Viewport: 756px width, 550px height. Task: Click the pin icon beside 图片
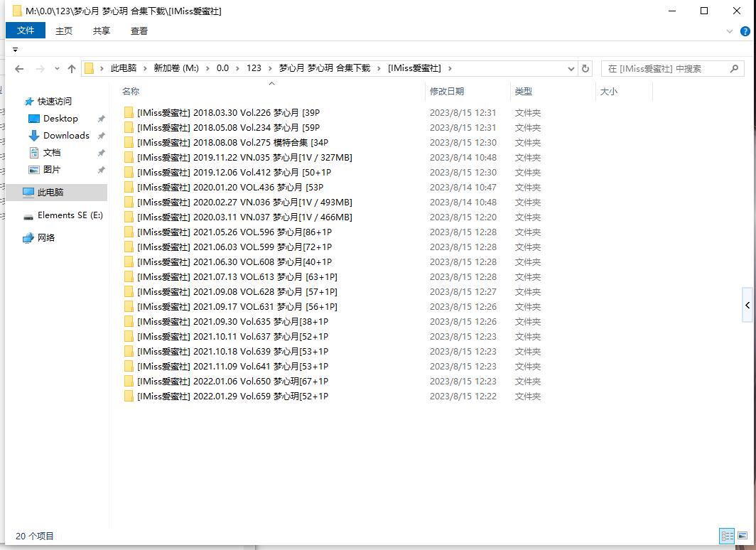point(101,170)
